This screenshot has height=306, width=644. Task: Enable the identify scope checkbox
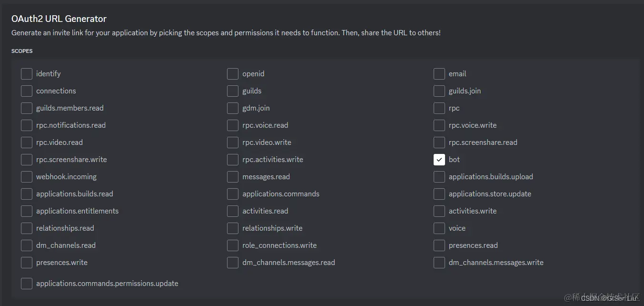tap(27, 74)
